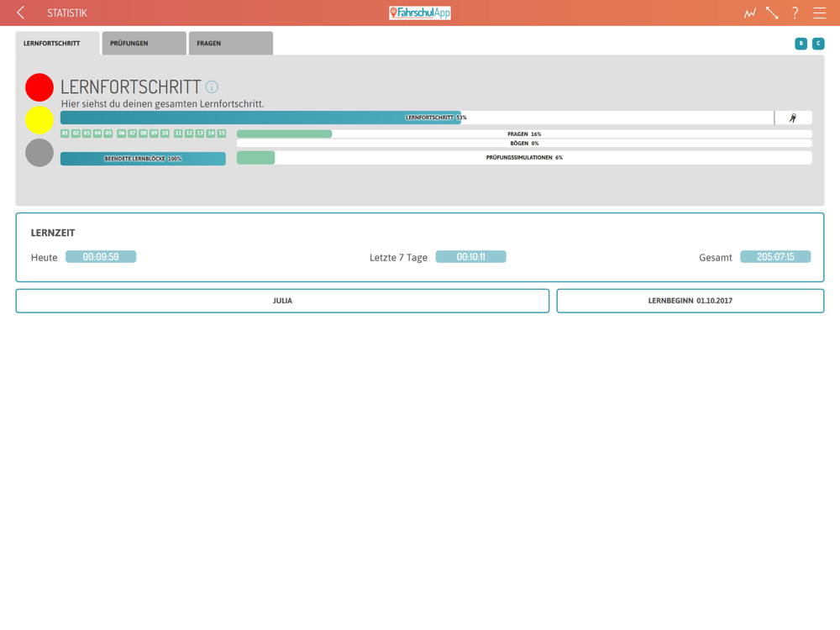The width and height of the screenshot is (840, 630).
Task: Open the hamburger menu
Action: pyautogui.click(x=819, y=13)
